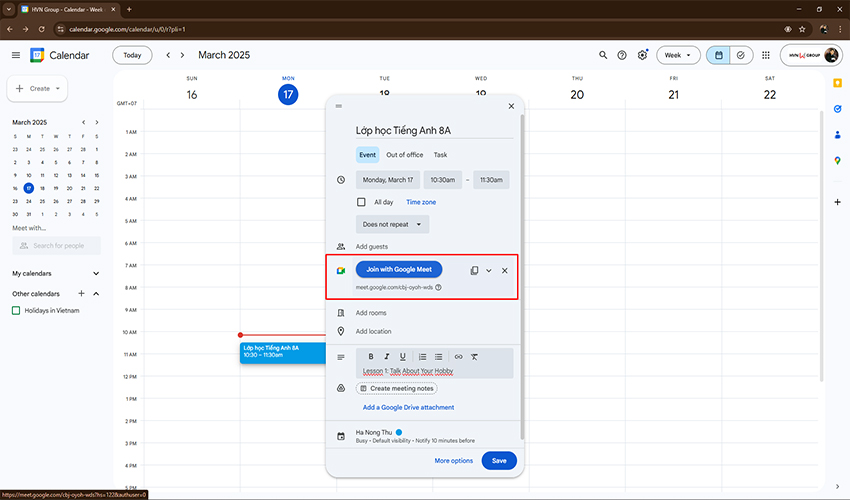
Task: Select Thursday 20 in week header
Action: point(577,94)
